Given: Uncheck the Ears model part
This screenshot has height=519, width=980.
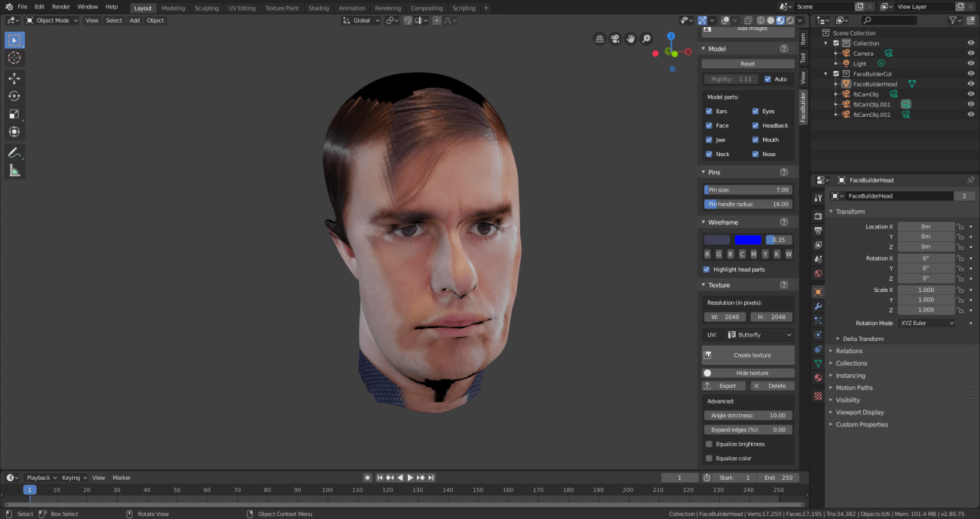Looking at the screenshot, I should pos(709,112).
